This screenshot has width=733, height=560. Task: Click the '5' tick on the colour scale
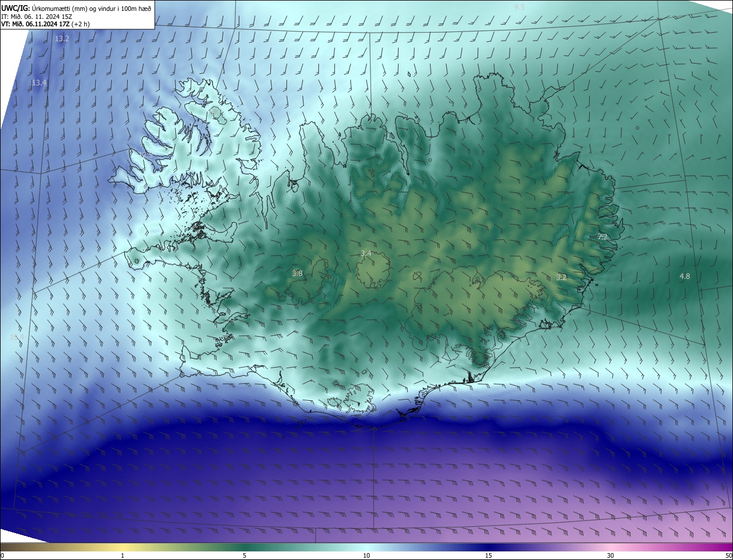coord(245,555)
